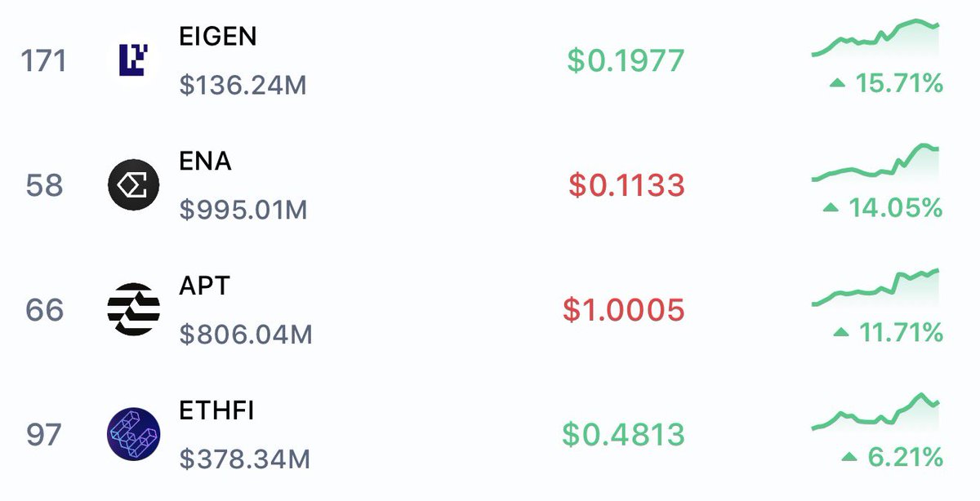Select the EIGEN coin name

217,37
